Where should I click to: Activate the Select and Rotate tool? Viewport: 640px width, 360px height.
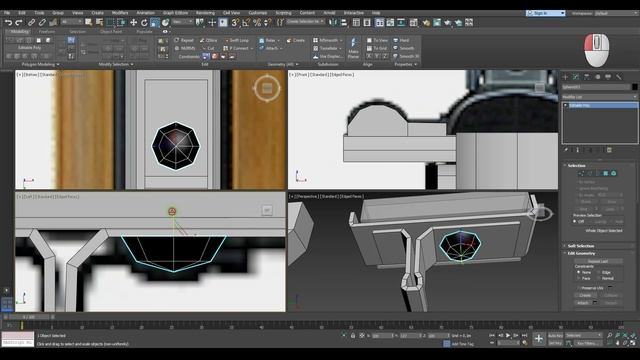[x=144, y=23]
